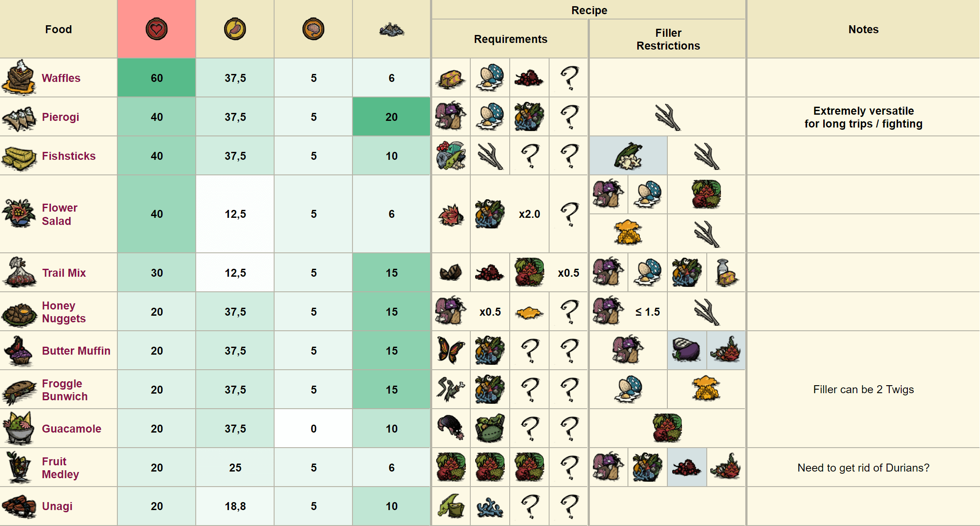The height and width of the screenshot is (526, 980).
Task: Click the honey icon in Honey Nuggets recipe
Action: coord(529,312)
